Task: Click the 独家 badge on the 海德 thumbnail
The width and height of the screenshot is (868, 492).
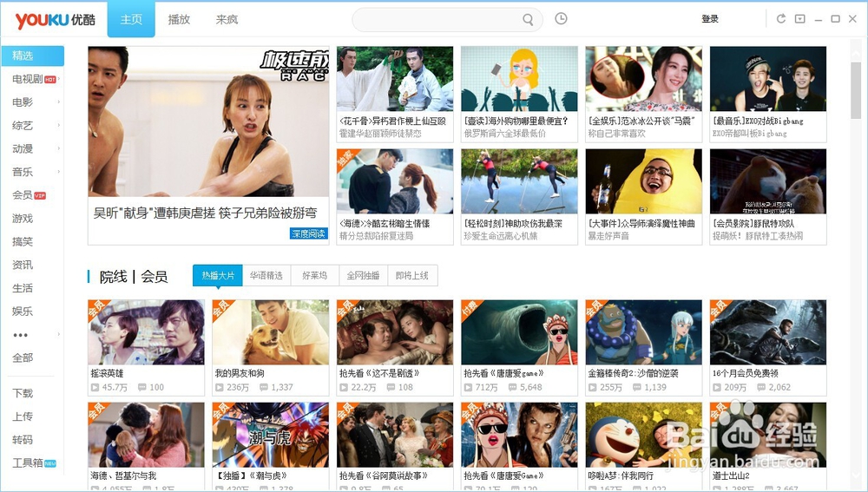Action: (x=346, y=158)
